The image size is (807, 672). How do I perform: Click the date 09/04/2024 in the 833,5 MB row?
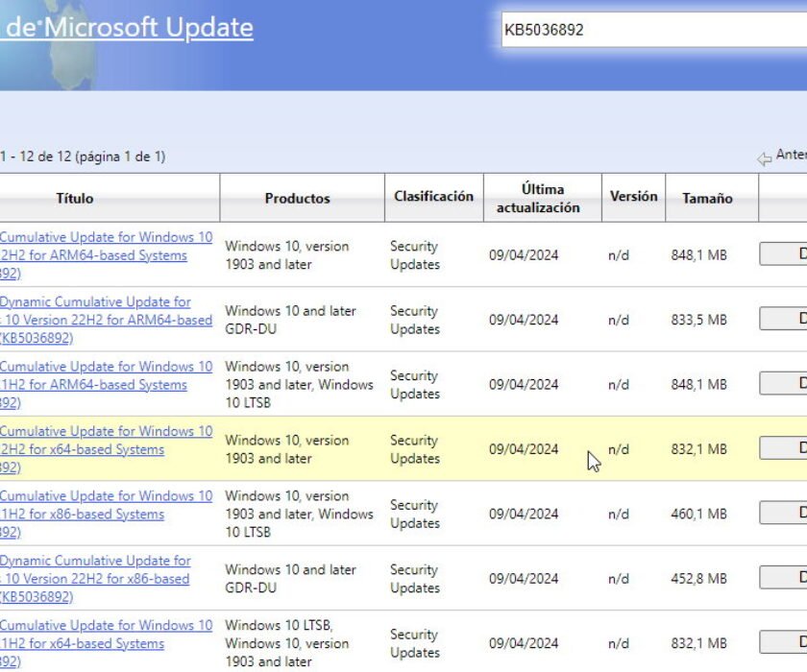(524, 320)
